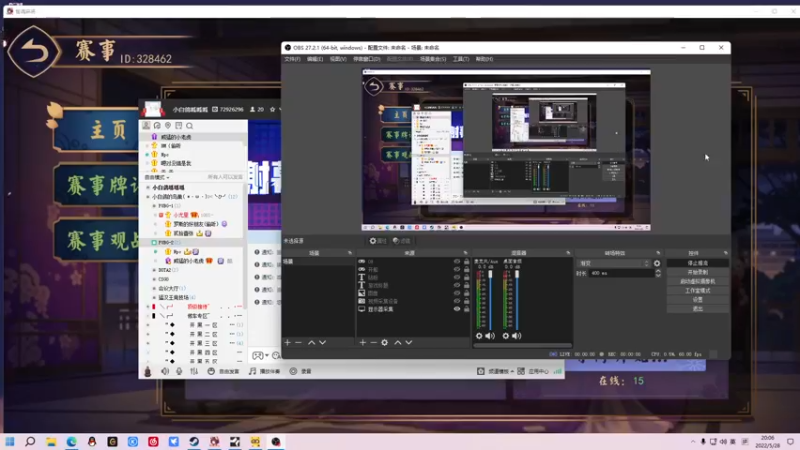
Task: Remove the scene with the minus icon
Action: [x=298, y=342]
